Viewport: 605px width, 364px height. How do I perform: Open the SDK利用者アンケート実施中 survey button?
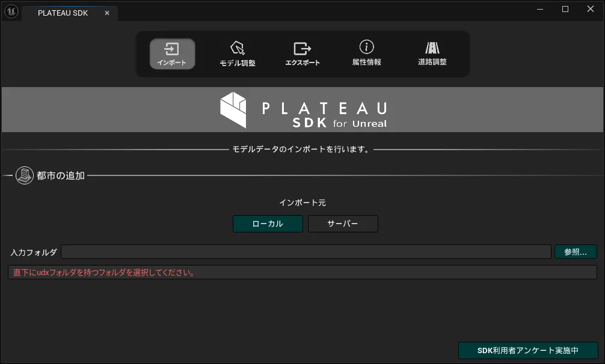[528, 351]
